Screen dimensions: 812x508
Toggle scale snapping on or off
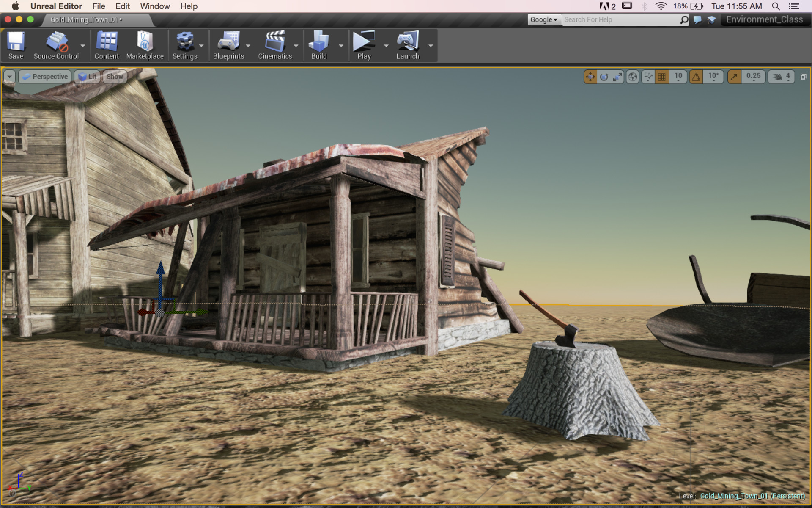point(734,77)
